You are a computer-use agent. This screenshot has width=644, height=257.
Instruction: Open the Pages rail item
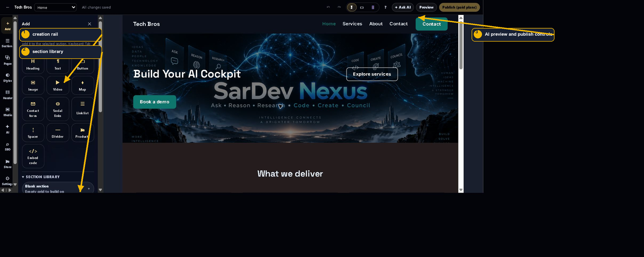[x=7, y=60]
